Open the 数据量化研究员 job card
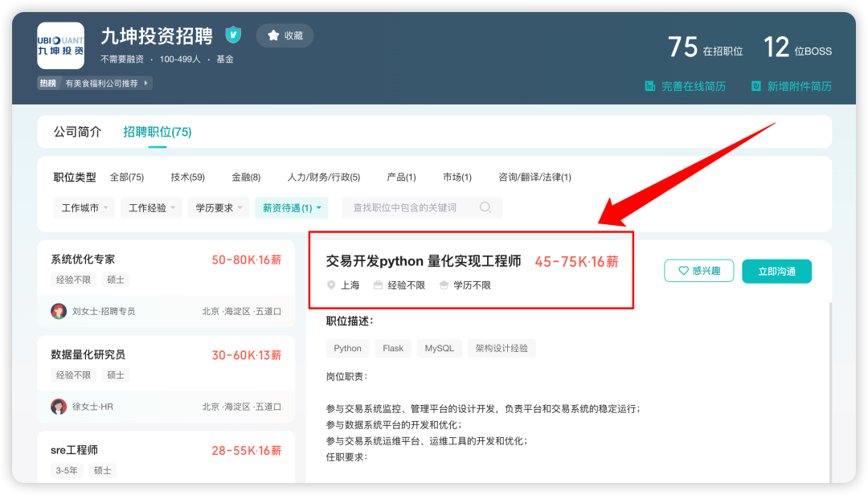The width and height of the screenshot is (868, 495). pyautogui.click(x=166, y=378)
